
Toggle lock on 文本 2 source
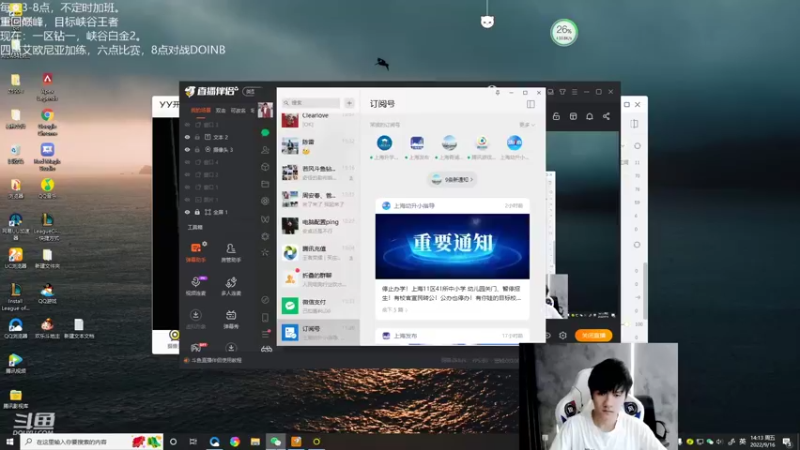click(197, 137)
